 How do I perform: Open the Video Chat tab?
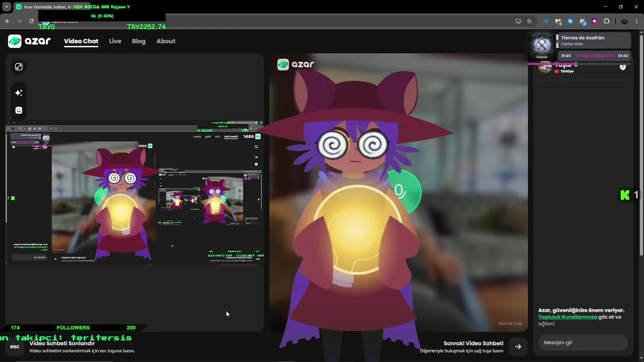81,41
